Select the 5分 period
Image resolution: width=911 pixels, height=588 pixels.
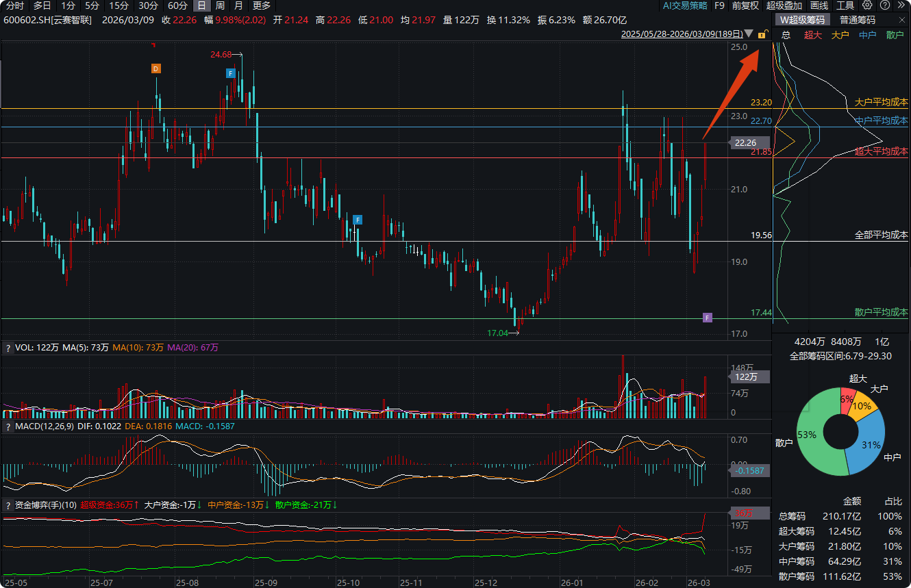92,5
